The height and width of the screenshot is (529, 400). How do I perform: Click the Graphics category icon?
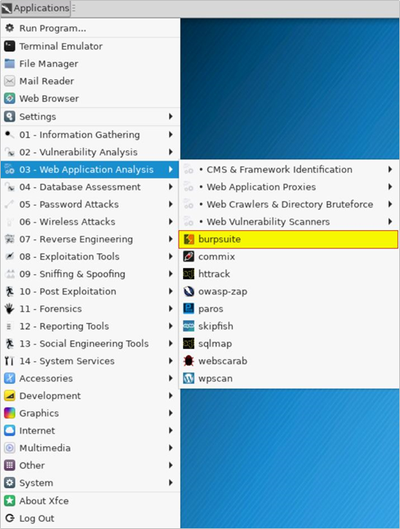(x=9, y=413)
